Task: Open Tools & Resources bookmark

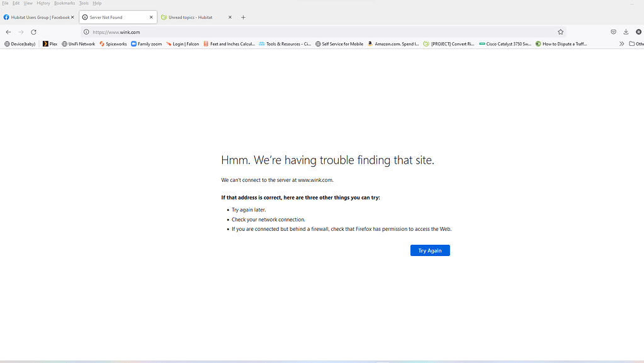Action: (x=285, y=44)
